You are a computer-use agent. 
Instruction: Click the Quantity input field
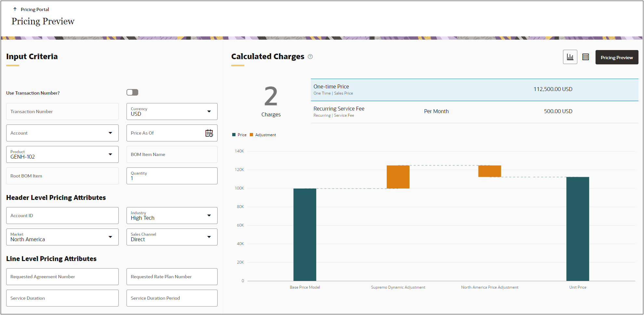172,176
